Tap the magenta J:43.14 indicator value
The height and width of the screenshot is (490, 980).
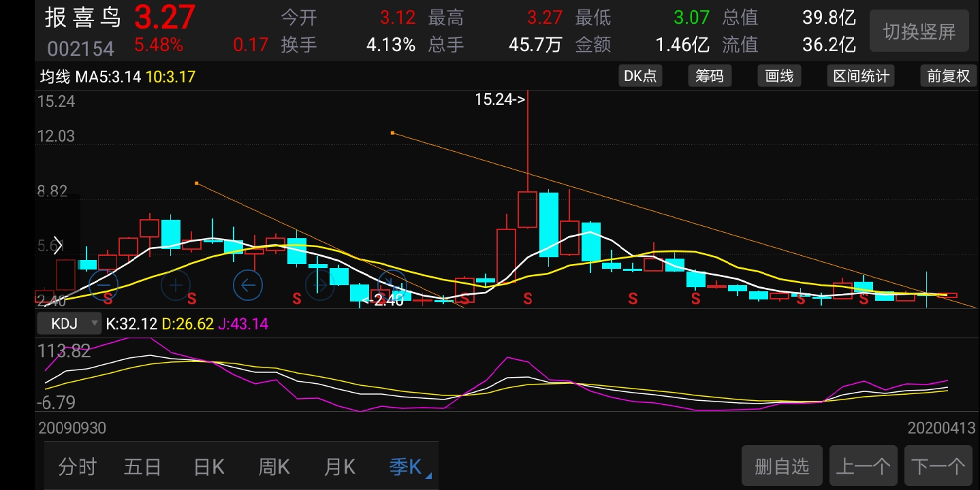(243, 324)
